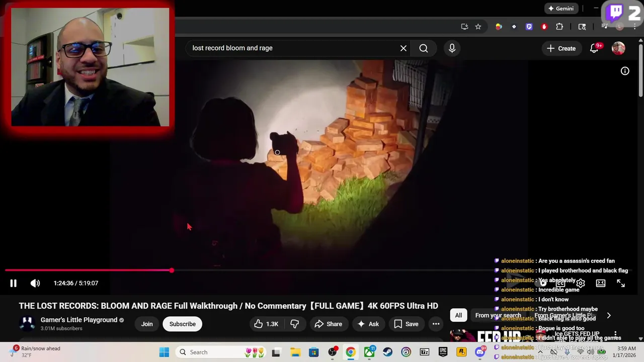Open File Explorer from taskbar
This screenshot has height=362, width=644.
(295, 352)
